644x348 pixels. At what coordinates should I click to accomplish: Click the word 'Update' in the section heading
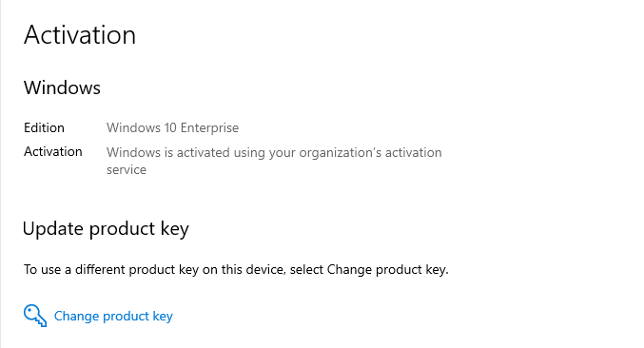click(x=53, y=229)
